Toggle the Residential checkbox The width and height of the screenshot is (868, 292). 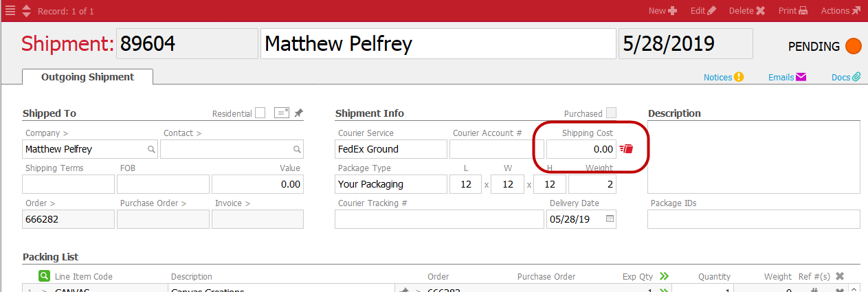[260, 113]
